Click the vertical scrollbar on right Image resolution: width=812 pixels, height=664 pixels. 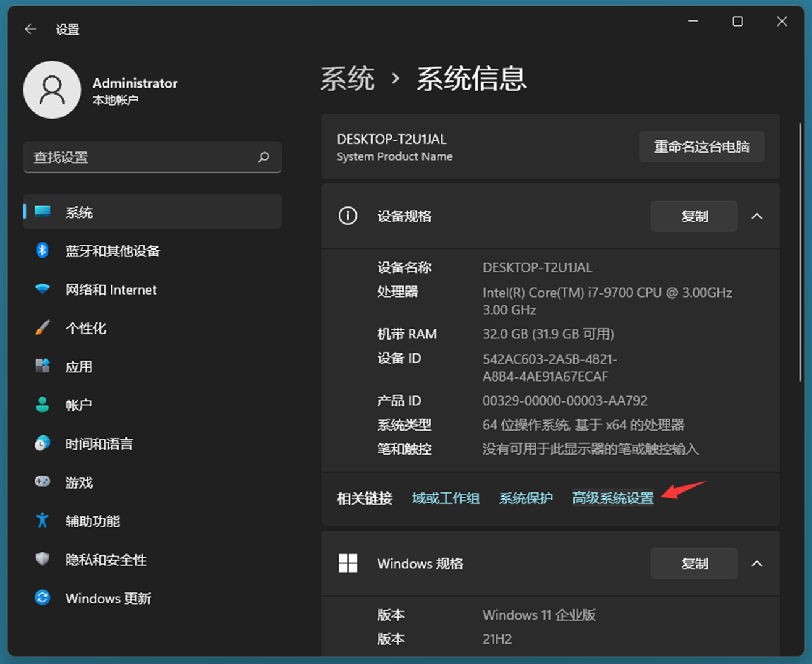pos(801,253)
